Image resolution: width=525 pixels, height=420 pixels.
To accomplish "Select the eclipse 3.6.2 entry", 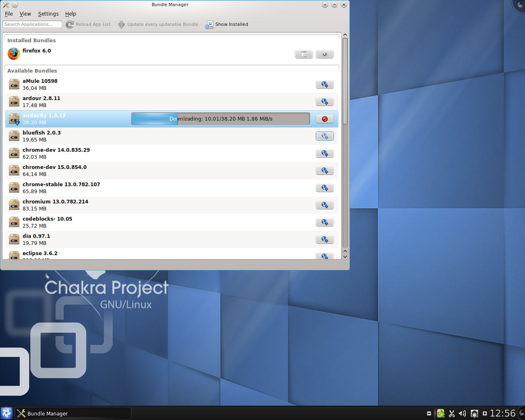I will coord(172,254).
